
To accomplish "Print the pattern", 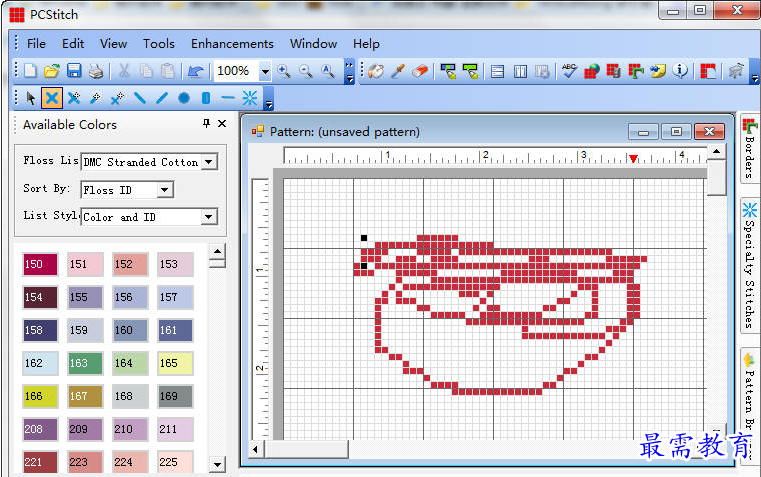I will click(x=96, y=71).
